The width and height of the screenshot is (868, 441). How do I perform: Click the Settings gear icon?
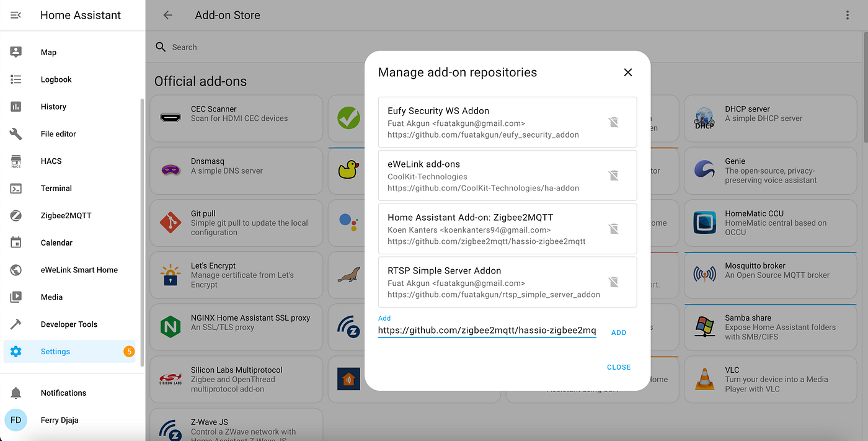click(16, 352)
